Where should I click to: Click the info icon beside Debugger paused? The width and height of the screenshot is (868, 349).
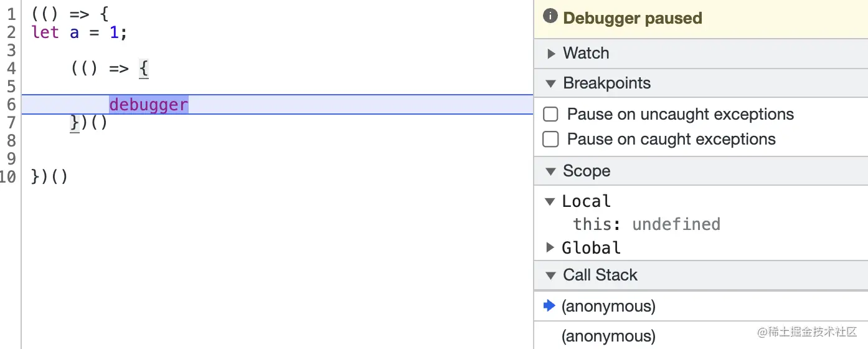(x=550, y=16)
